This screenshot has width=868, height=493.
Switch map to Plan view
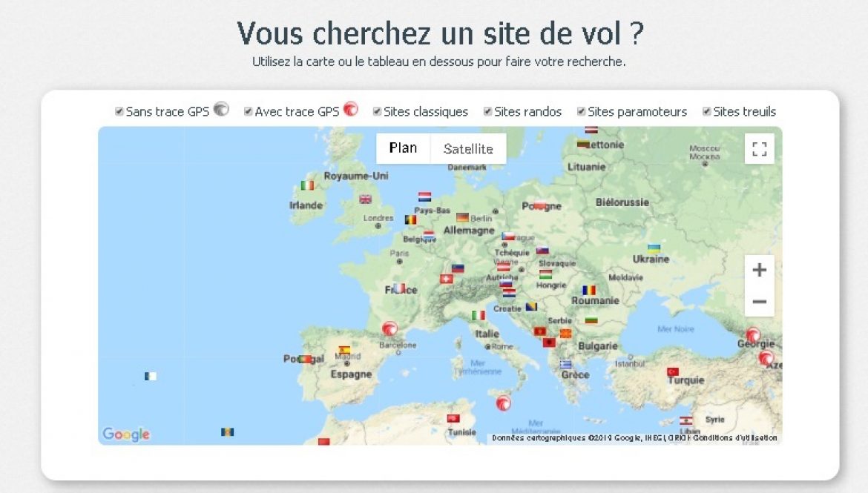(x=403, y=148)
